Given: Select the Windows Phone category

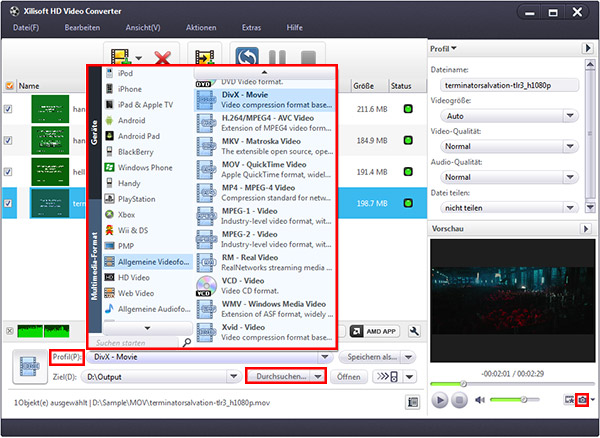Looking at the screenshot, I should click(x=148, y=168).
